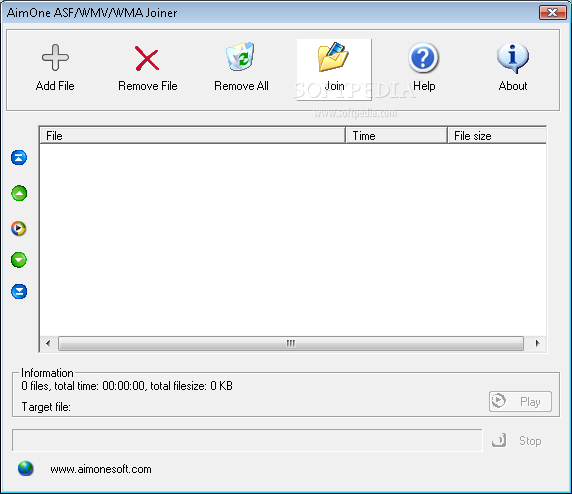The width and height of the screenshot is (572, 494).
Task: Click the Stop icon beside progress bar
Action: click(499, 440)
